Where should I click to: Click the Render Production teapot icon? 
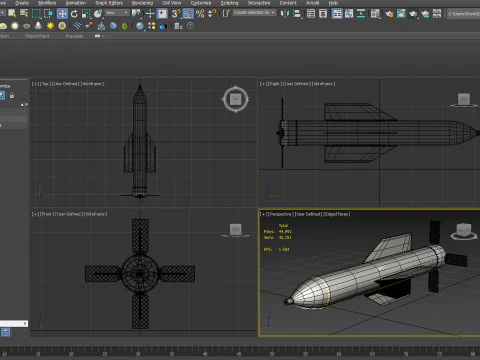tap(413, 14)
